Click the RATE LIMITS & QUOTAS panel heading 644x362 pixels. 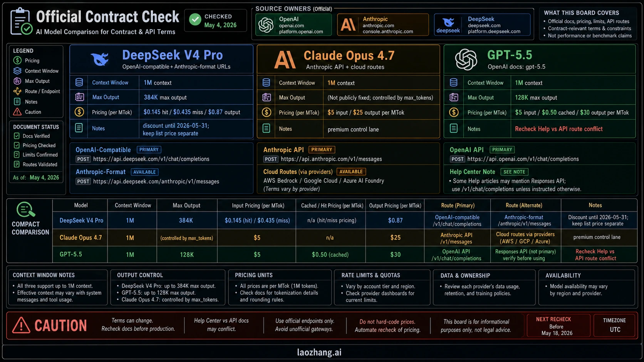coord(371,275)
